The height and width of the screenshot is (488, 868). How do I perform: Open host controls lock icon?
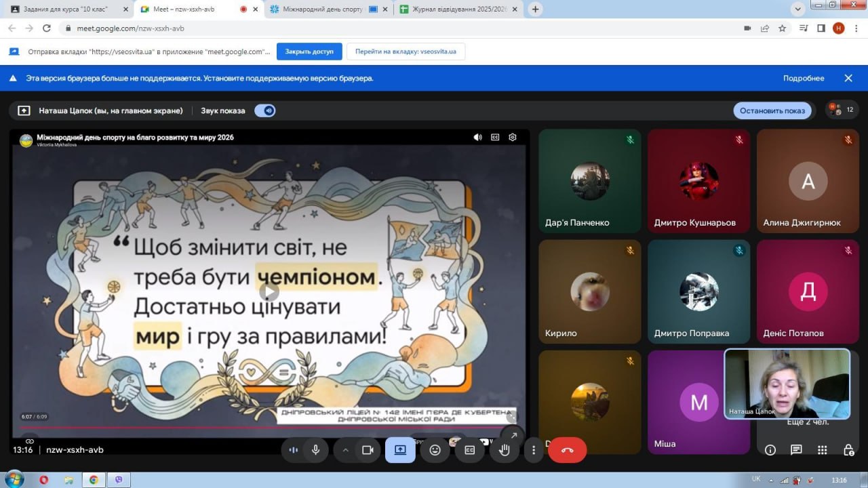click(848, 450)
